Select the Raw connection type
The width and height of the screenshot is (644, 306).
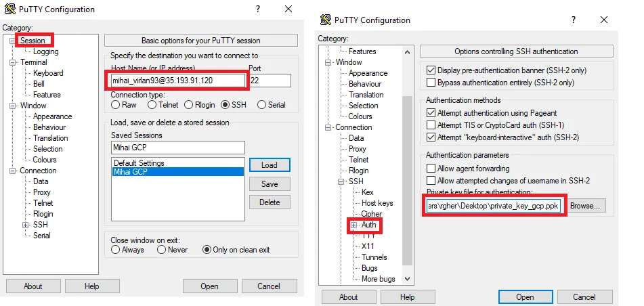click(115, 105)
